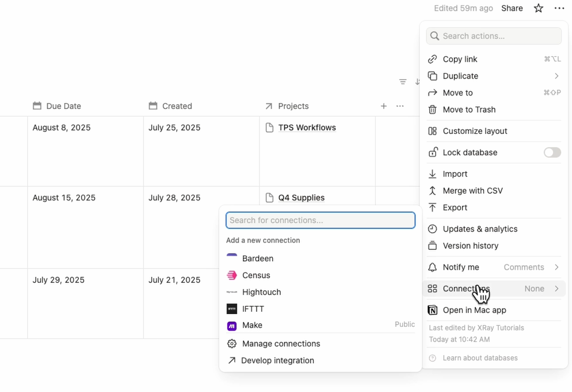Screen dimensions: 572x392
Task: Open the table column options ellipsis
Action: pos(400,106)
